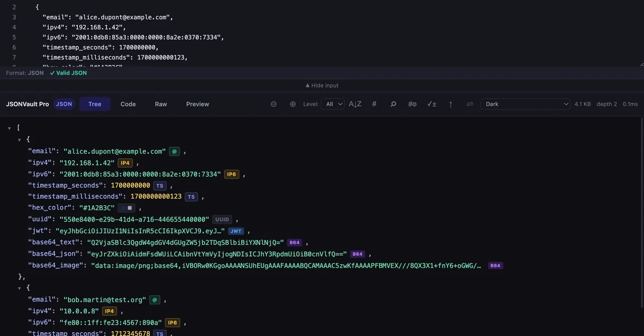This screenshot has width=644, height=336.
Task: Click the B64 badge beside base64_text
Action: pos(295,242)
